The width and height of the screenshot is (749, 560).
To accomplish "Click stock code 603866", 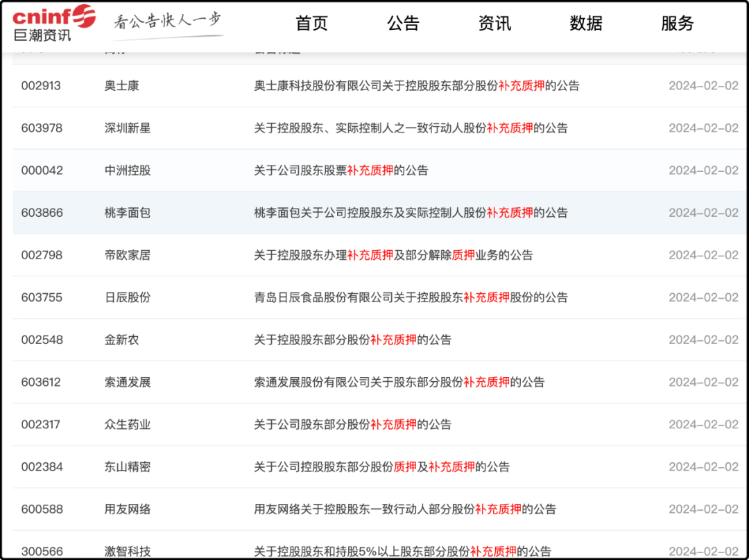I will click(42, 213).
